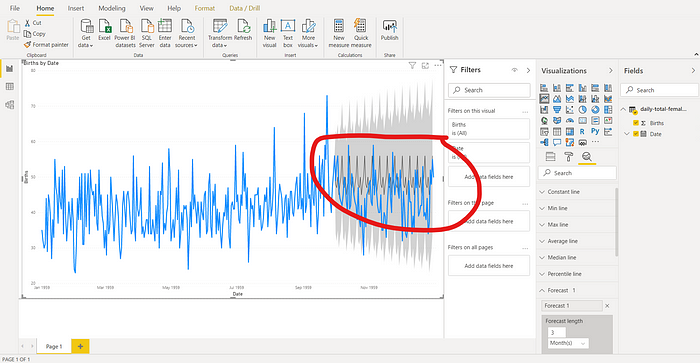Select the Pie chart visual icon
700x363 pixels.
tap(583, 109)
